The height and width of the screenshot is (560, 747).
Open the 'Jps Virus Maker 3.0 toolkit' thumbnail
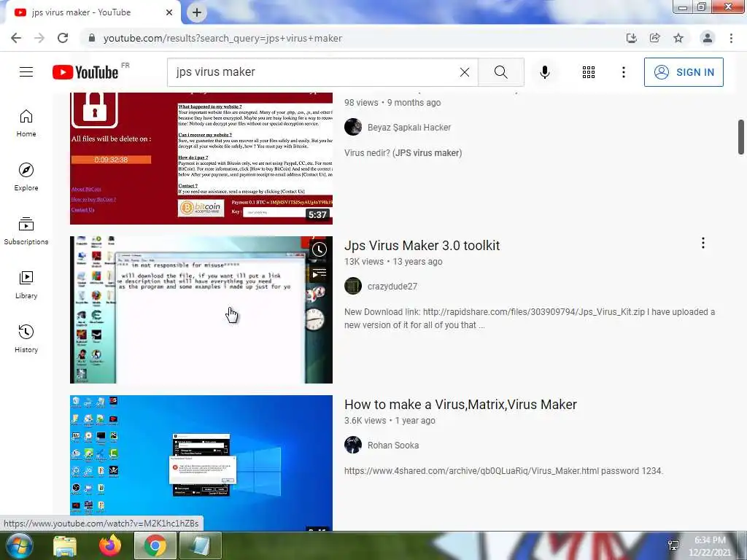[x=201, y=309]
